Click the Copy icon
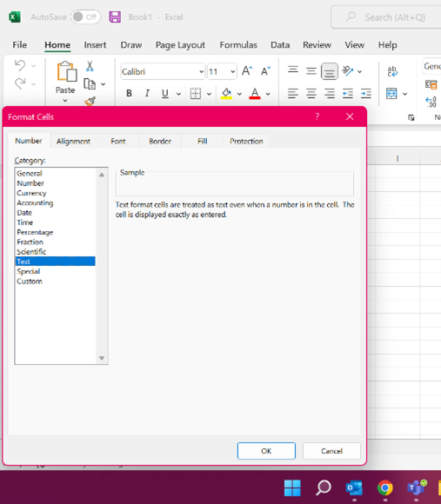Screen dimensions: 441x504 (x=90, y=84)
